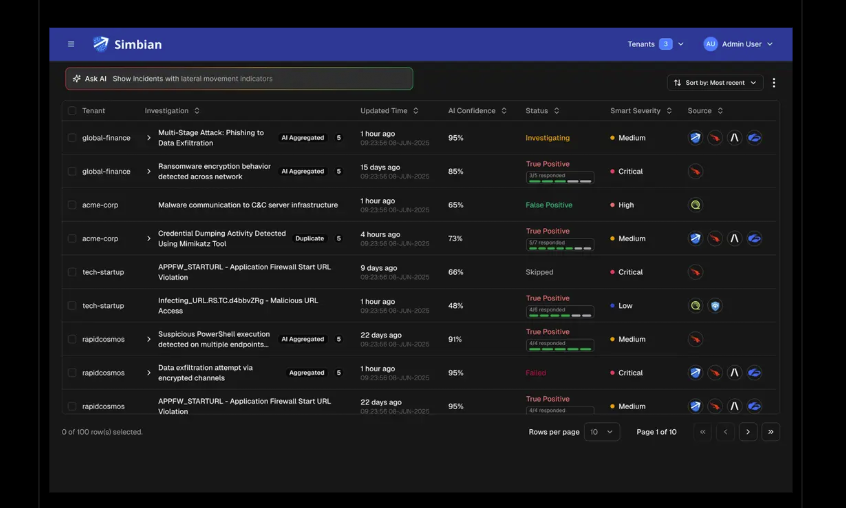Click the Duplicate badge in Credential Dumping row
Image resolution: width=846 pixels, height=508 pixels.
tap(310, 238)
